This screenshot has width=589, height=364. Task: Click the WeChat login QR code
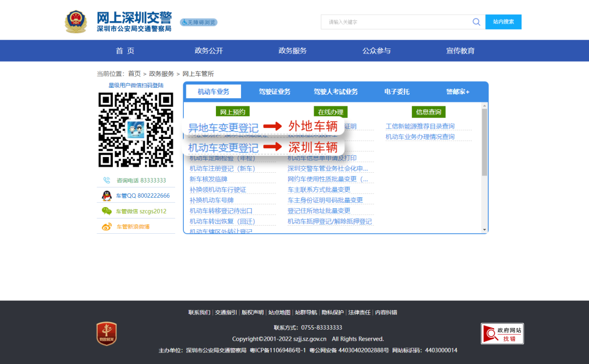136,130
